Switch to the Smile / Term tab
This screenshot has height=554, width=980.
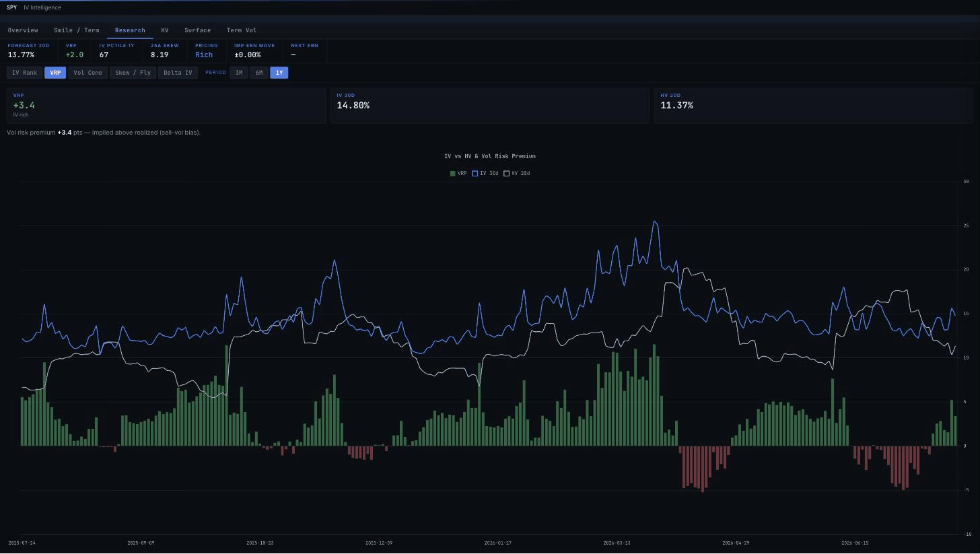76,30
